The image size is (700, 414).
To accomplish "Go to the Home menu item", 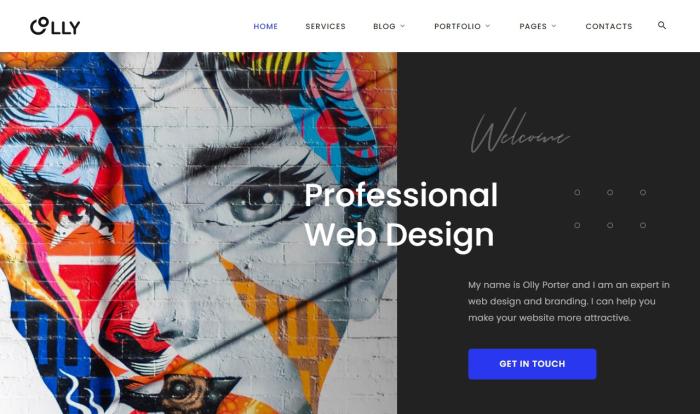I will pyautogui.click(x=266, y=26).
